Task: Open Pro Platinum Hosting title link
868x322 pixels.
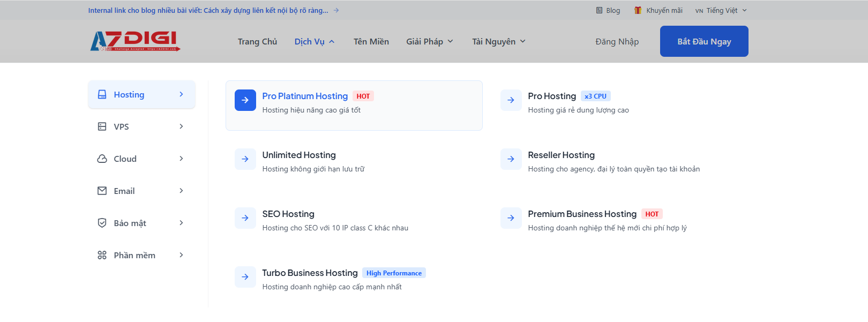Action: click(305, 96)
